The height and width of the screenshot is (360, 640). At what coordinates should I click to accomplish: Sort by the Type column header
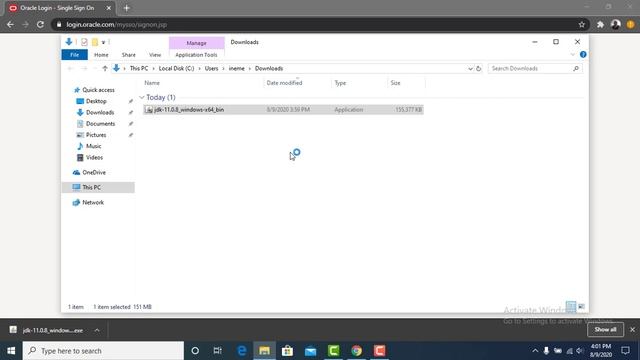pyautogui.click(x=340, y=83)
